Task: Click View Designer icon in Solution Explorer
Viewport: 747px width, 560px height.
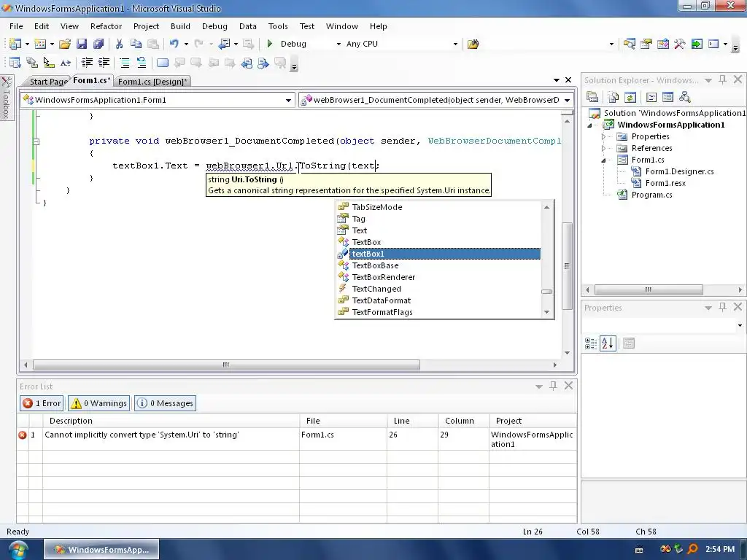Action: (667, 97)
